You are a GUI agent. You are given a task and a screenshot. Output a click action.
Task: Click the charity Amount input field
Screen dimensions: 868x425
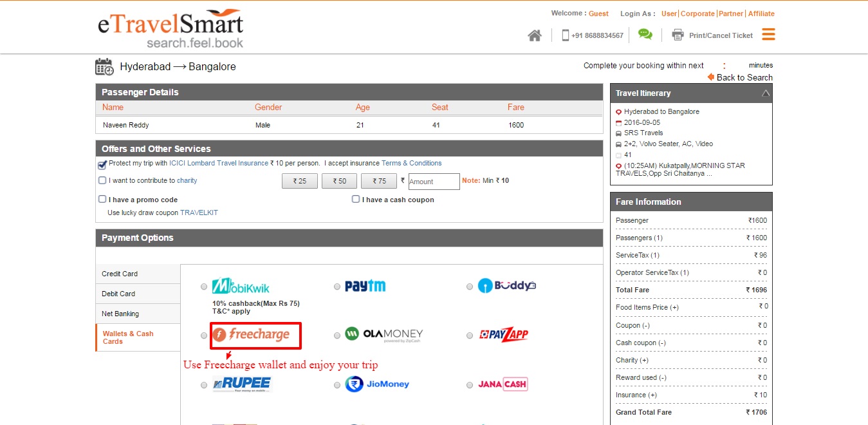click(x=434, y=182)
